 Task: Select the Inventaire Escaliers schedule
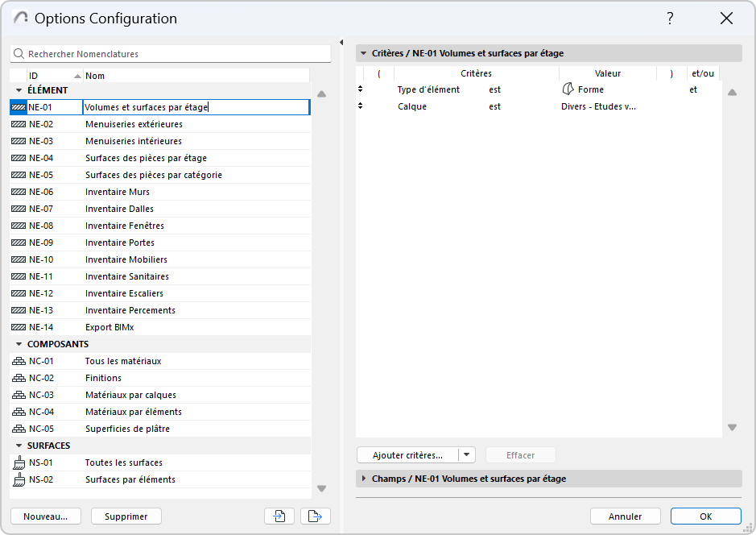click(124, 293)
